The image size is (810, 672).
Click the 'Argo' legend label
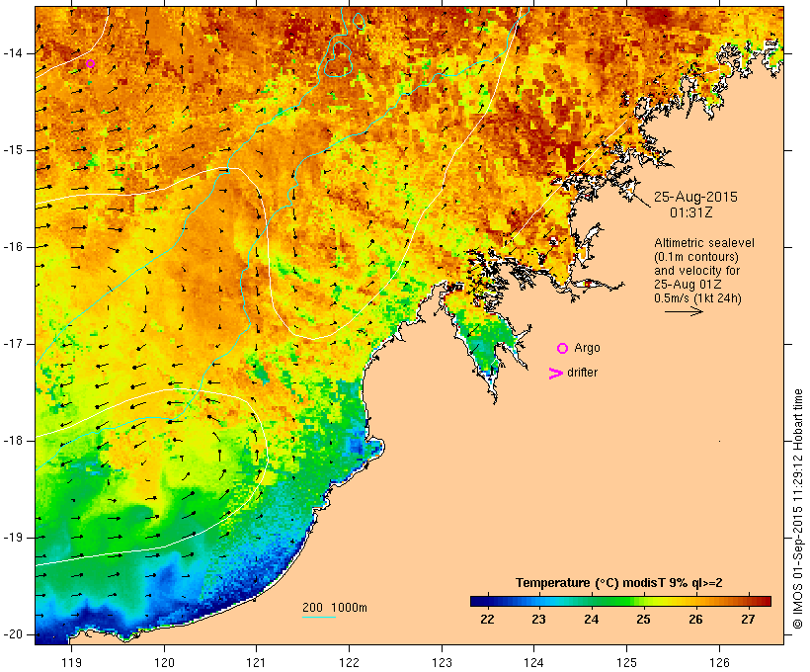pyautogui.click(x=588, y=348)
